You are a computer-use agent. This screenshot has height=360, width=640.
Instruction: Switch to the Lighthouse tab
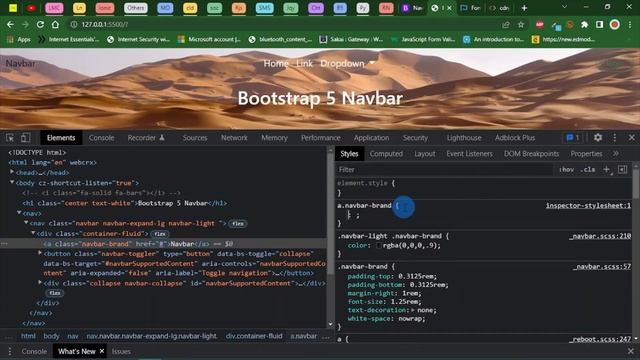[x=464, y=138]
